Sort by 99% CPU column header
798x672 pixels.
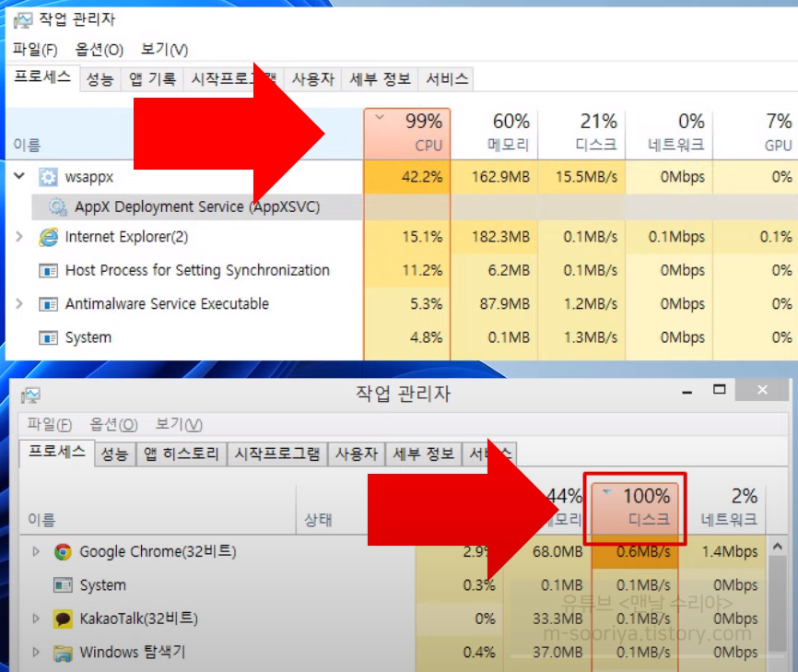[x=407, y=134]
